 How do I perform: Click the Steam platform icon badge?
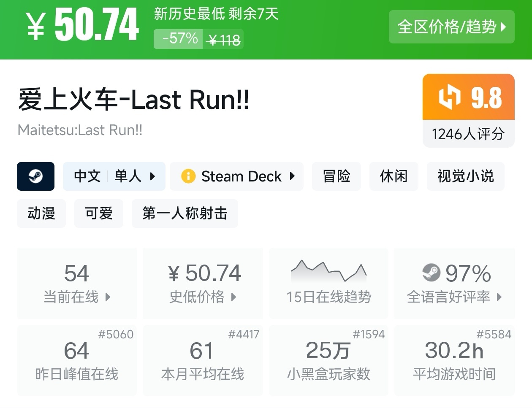(35, 176)
